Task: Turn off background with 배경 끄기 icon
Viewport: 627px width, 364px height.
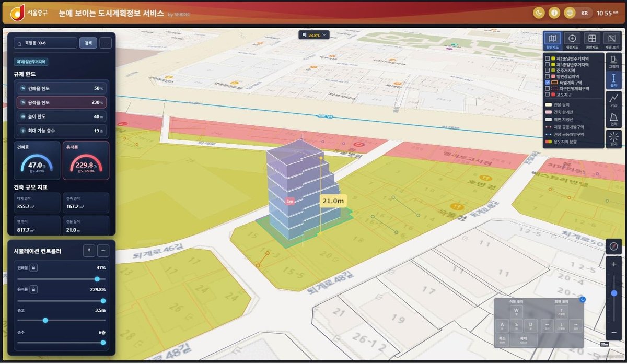Action: pyautogui.click(x=611, y=40)
